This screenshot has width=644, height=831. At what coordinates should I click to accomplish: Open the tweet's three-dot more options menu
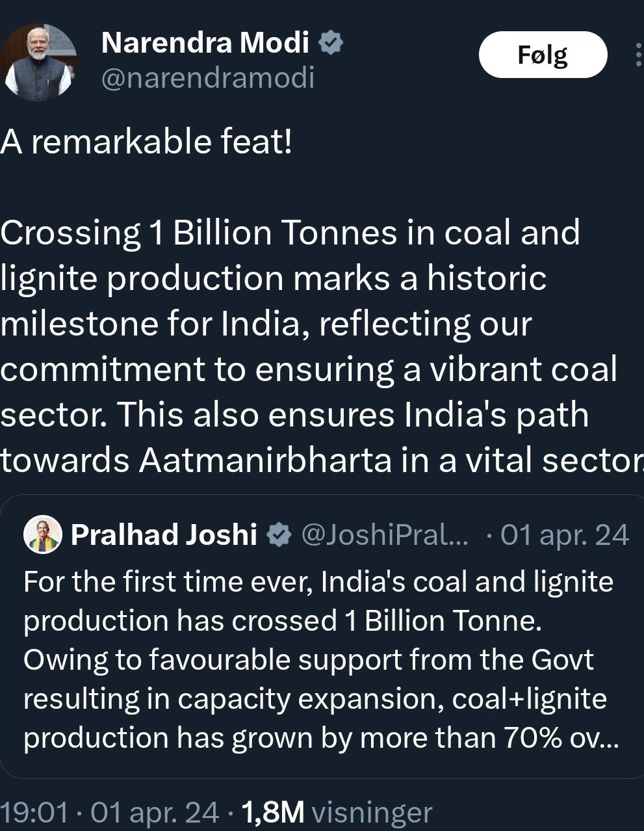pyautogui.click(x=637, y=55)
